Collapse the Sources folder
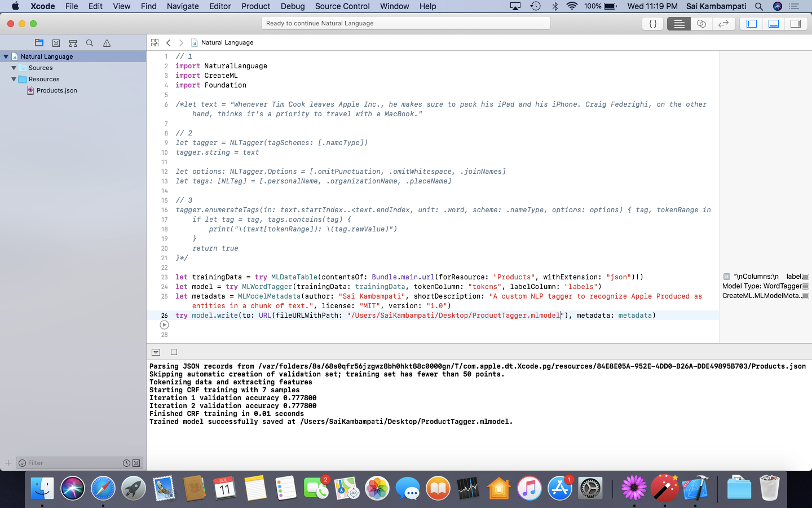Screen dimensions: 812x508 click(13, 68)
